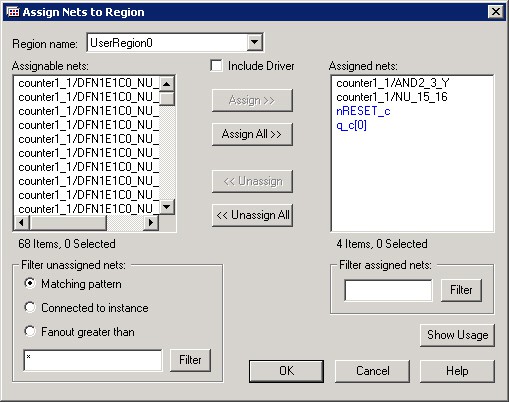Click the << Unassign button
The width and height of the screenshot is (509, 402).
(x=252, y=181)
